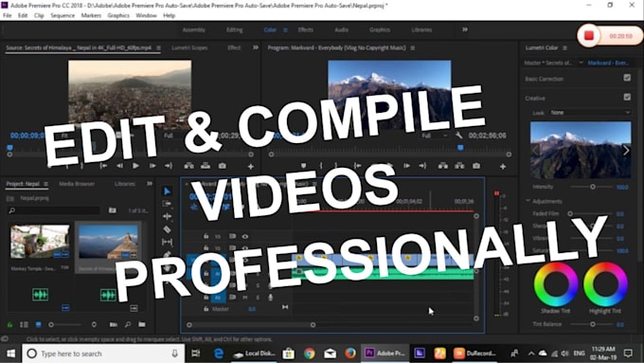Toggle the Master track lock
Viewport: 644px width, 363px height.
coord(206,309)
